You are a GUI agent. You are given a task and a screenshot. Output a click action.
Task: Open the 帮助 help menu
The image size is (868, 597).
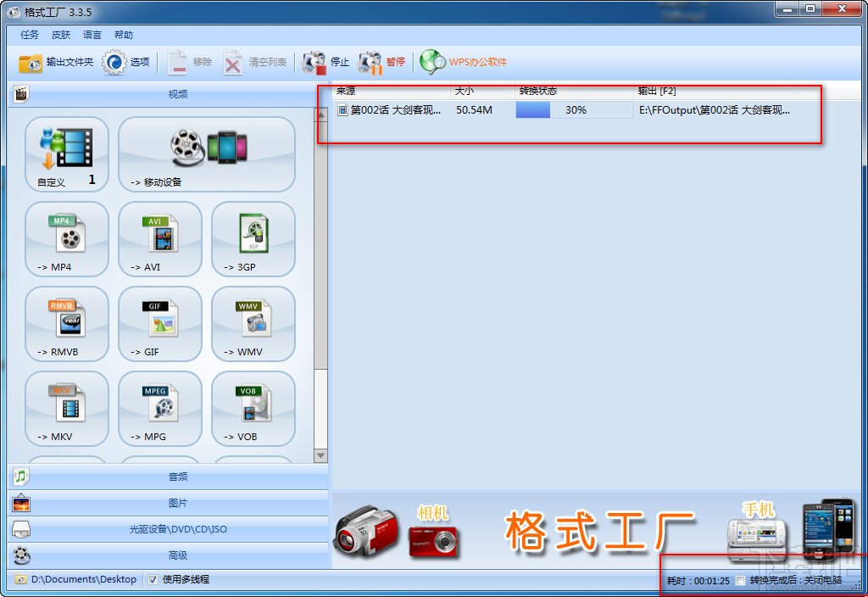pos(124,35)
